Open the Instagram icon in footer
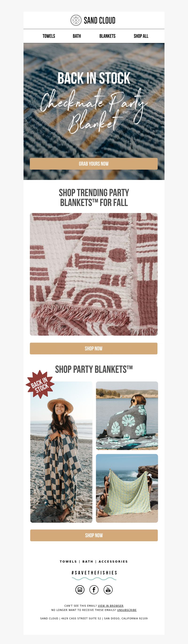Viewport: 188px width, 644px height. coord(80,590)
